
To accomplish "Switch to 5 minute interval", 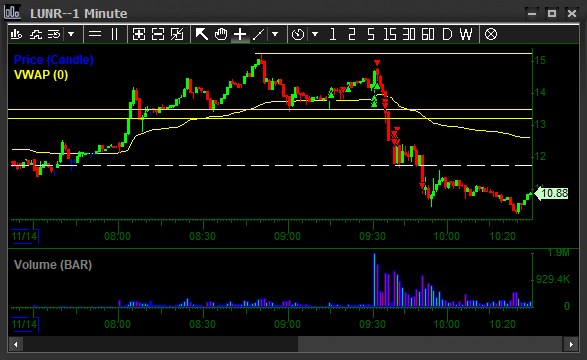I will pos(371,34).
